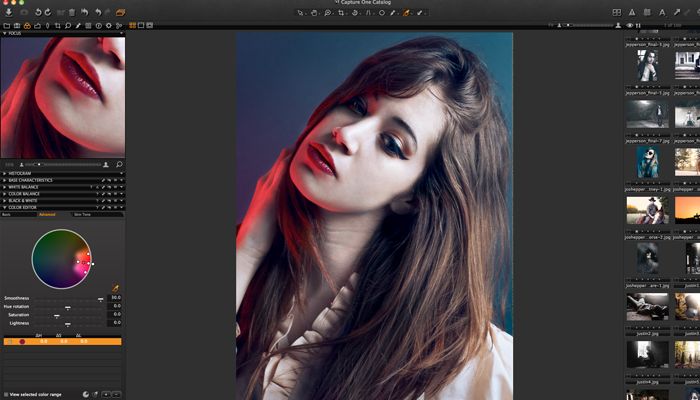
Task: Open the Output gear tool tab
Action: pos(108,26)
